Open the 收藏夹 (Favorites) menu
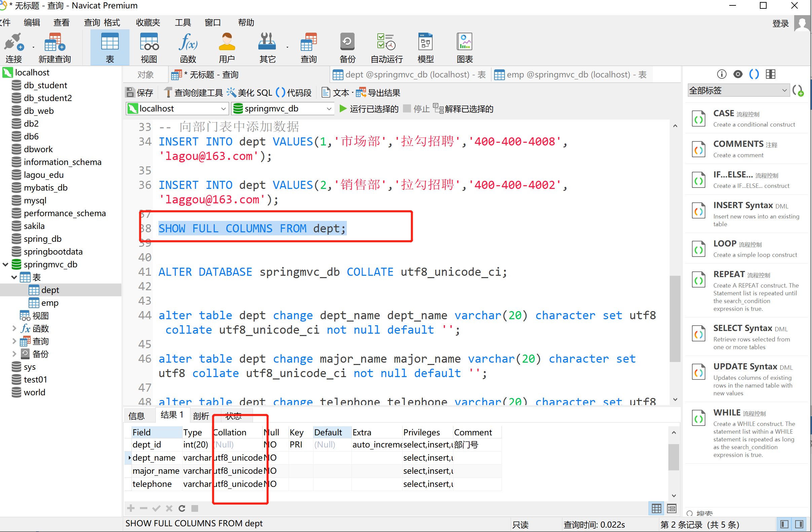 (147, 23)
